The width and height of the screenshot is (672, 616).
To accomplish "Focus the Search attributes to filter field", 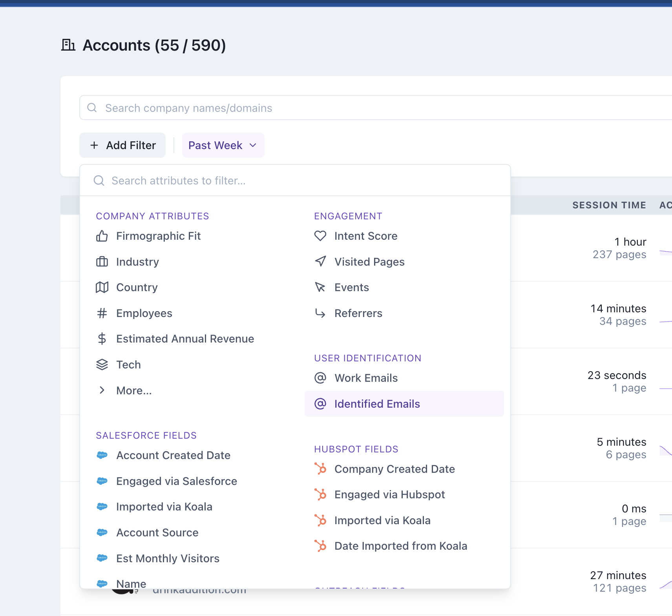I will (294, 180).
